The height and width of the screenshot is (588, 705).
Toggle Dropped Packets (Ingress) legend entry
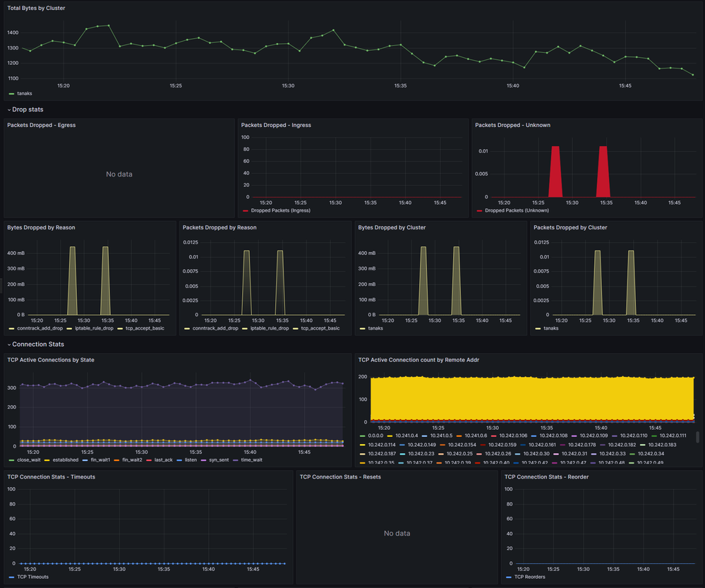(281, 210)
